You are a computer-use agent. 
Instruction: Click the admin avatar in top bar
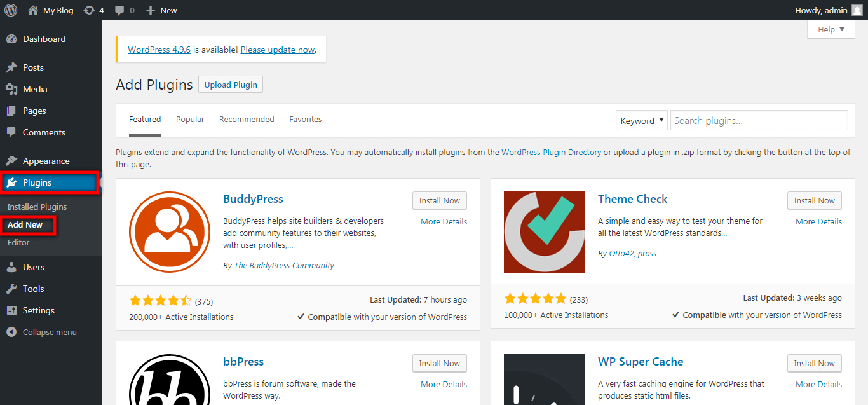click(x=857, y=10)
